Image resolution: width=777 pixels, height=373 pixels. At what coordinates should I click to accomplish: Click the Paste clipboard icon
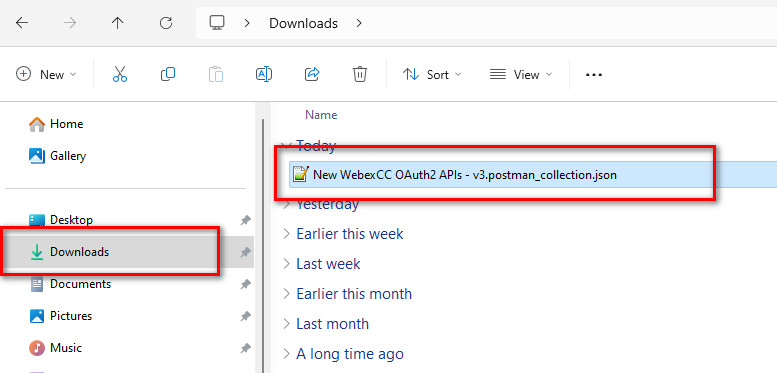pos(216,74)
